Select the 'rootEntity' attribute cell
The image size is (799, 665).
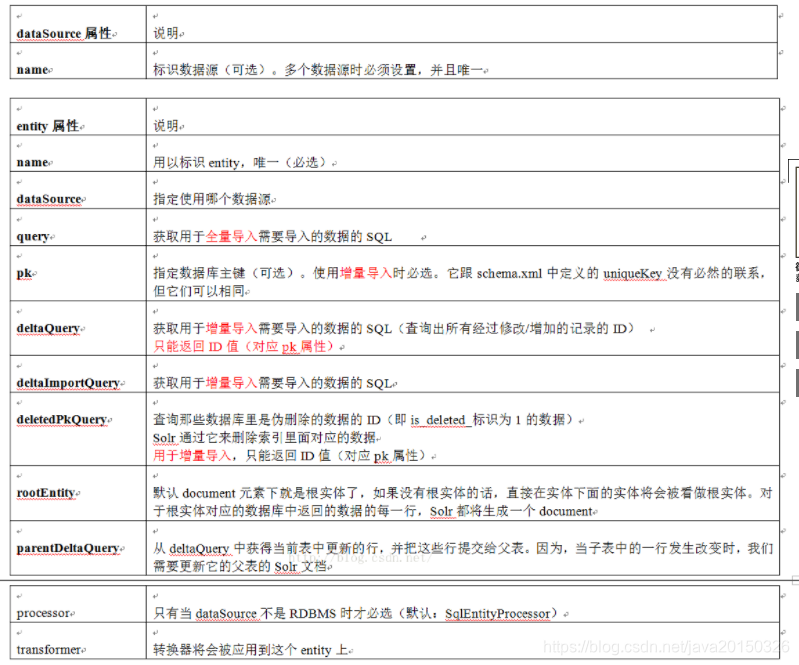pyautogui.click(x=78, y=493)
